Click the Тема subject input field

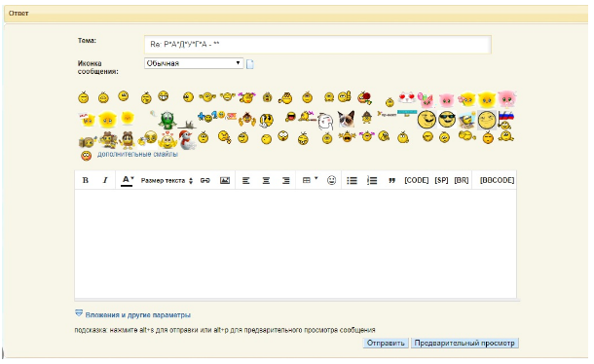pos(317,45)
